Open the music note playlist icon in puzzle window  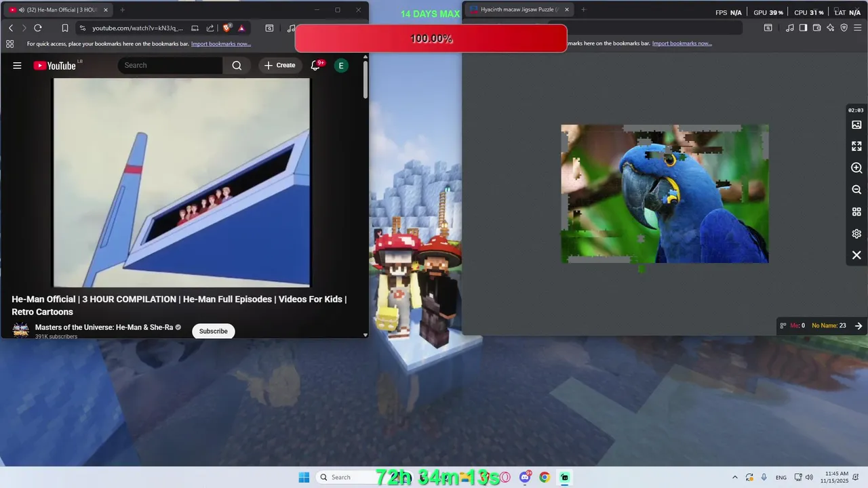[790, 28]
